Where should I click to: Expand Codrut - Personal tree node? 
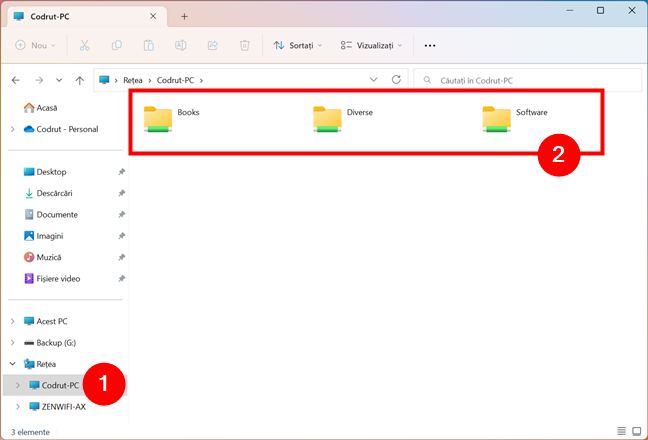(12, 129)
